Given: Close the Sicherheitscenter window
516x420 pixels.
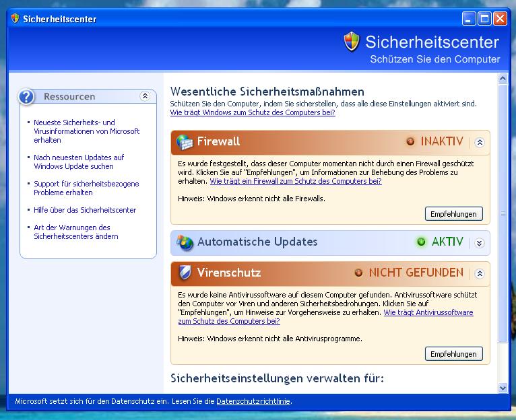Looking at the screenshot, I should (x=501, y=19).
